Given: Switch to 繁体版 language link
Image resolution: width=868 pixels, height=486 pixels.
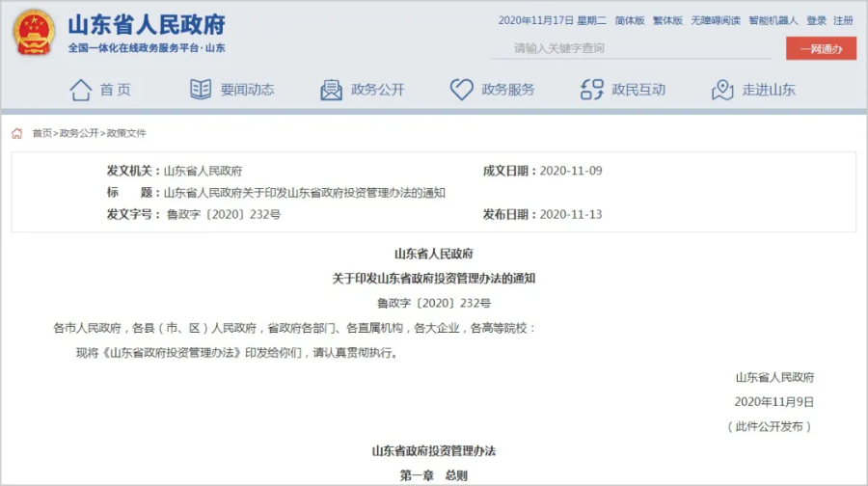Looking at the screenshot, I should click(667, 20).
